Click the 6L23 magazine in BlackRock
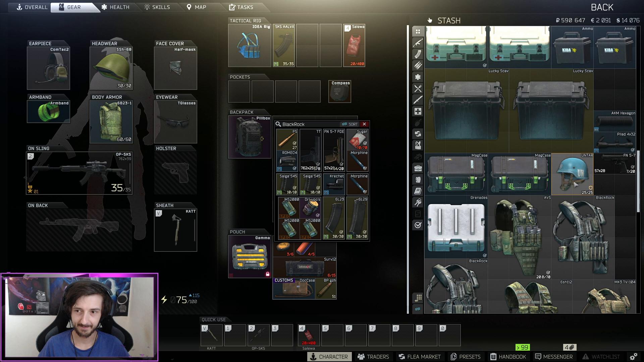The image size is (644, 362). 334,218
